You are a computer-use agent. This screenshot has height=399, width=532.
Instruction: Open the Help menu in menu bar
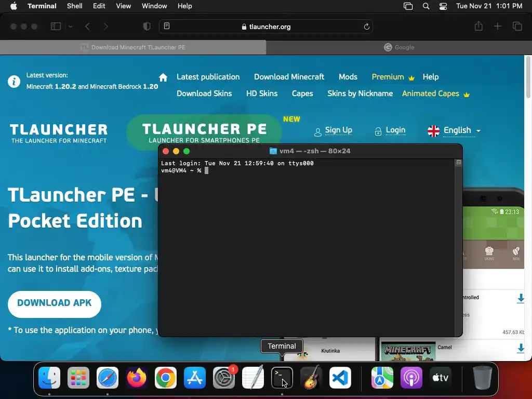pos(185,6)
